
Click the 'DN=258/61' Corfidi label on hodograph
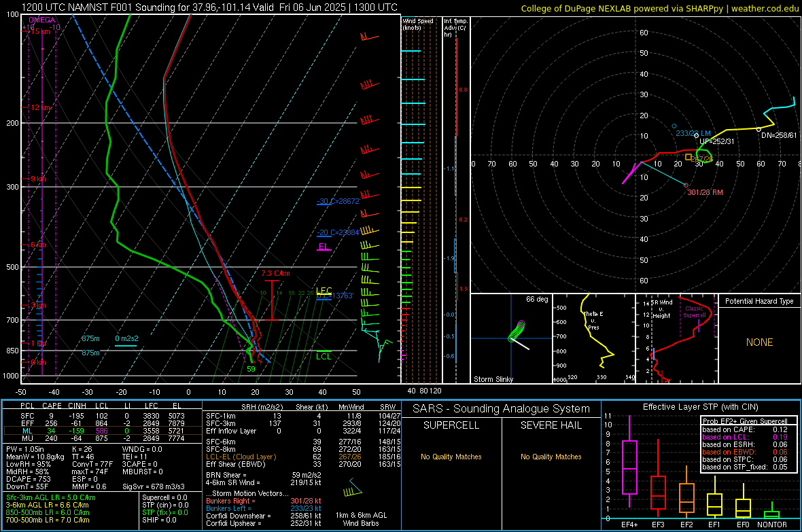tap(778, 136)
